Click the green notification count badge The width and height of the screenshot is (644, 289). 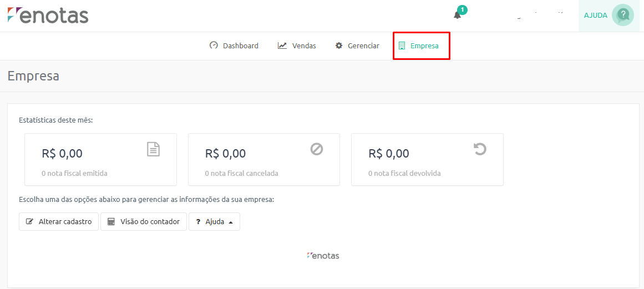click(462, 10)
